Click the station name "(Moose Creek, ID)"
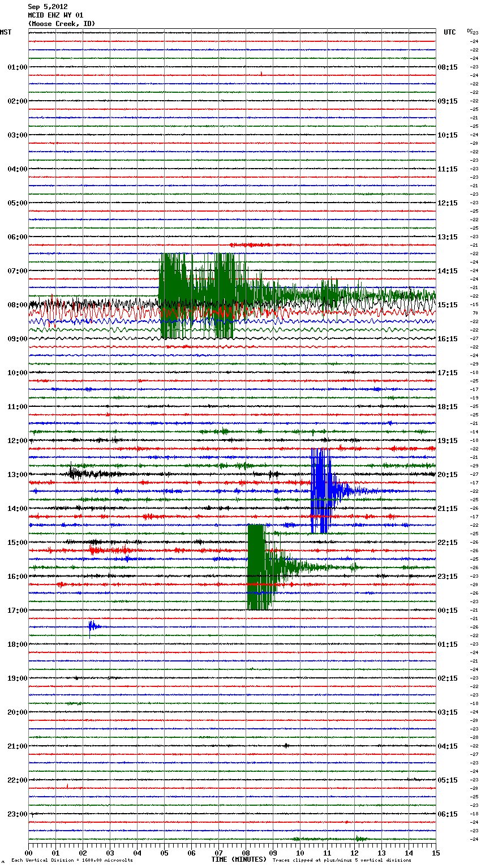Screen dimensions: 481x868 click(62, 24)
